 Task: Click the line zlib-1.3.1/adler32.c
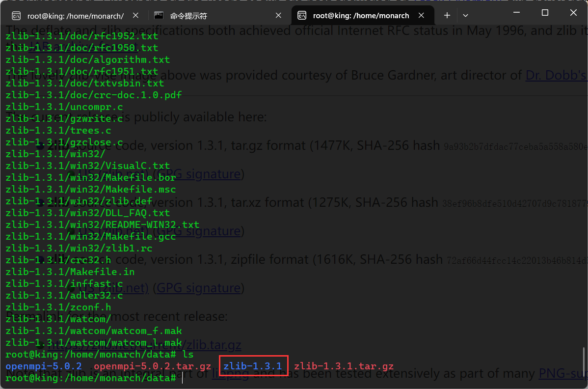click(64, 296)
